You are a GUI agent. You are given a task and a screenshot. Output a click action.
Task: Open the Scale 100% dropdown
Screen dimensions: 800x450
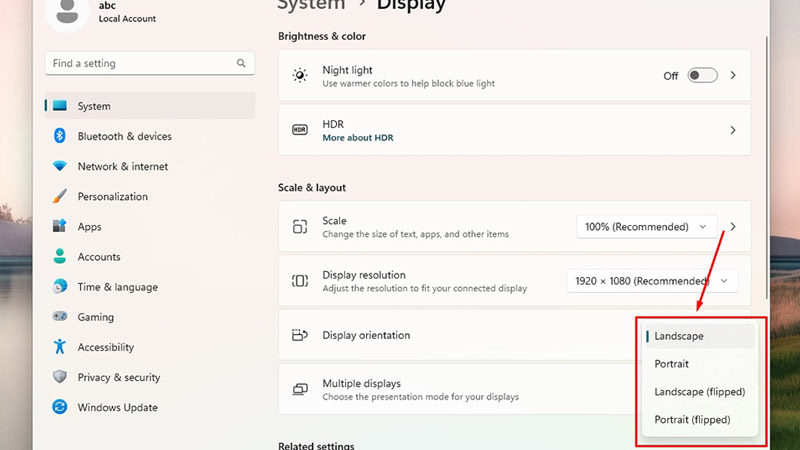[x=647, y=227]
